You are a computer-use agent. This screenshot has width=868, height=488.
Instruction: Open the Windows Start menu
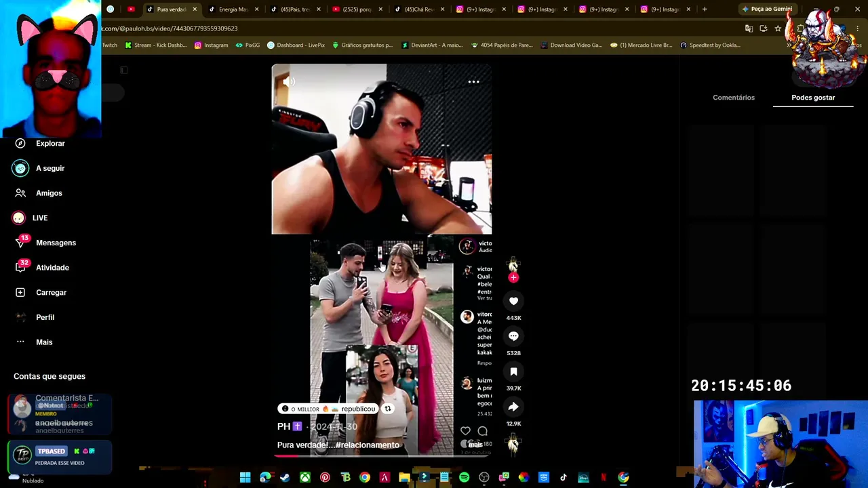click(245, 478)
